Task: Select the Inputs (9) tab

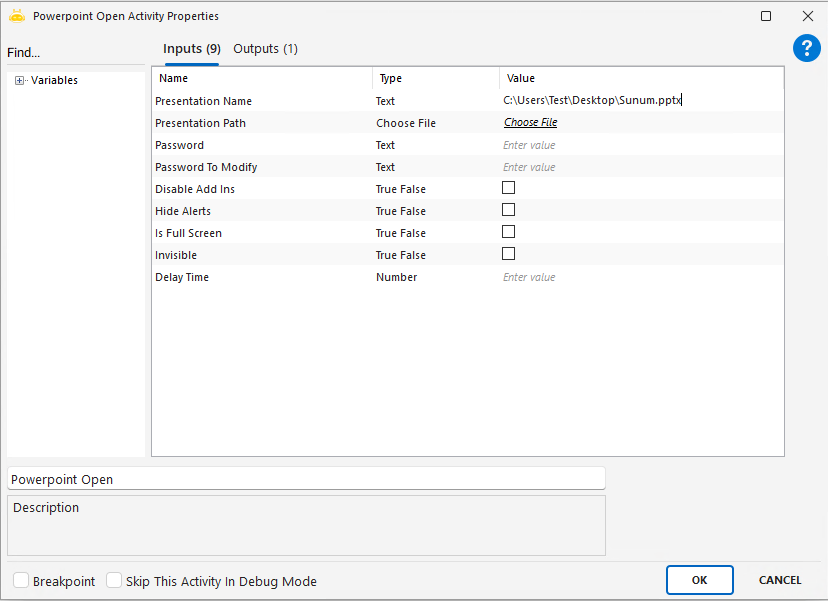Action: click(191, 49)
